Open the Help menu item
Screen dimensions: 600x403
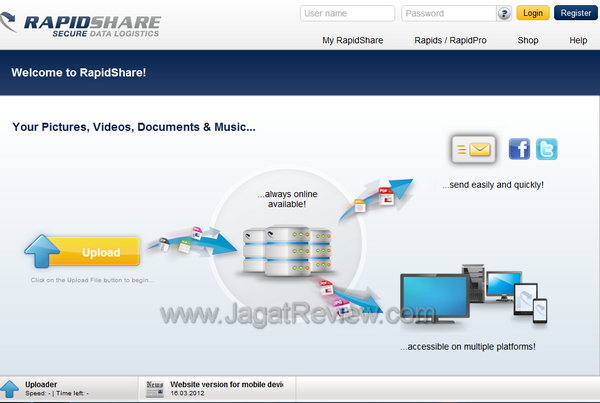point(578,40)
